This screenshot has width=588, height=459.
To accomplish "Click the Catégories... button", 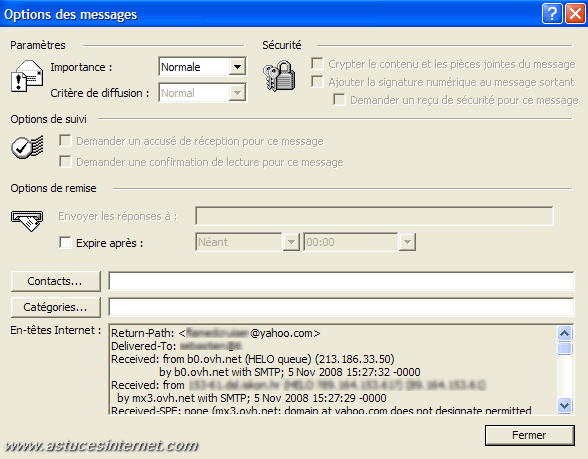I will click(x=56, y=307).
